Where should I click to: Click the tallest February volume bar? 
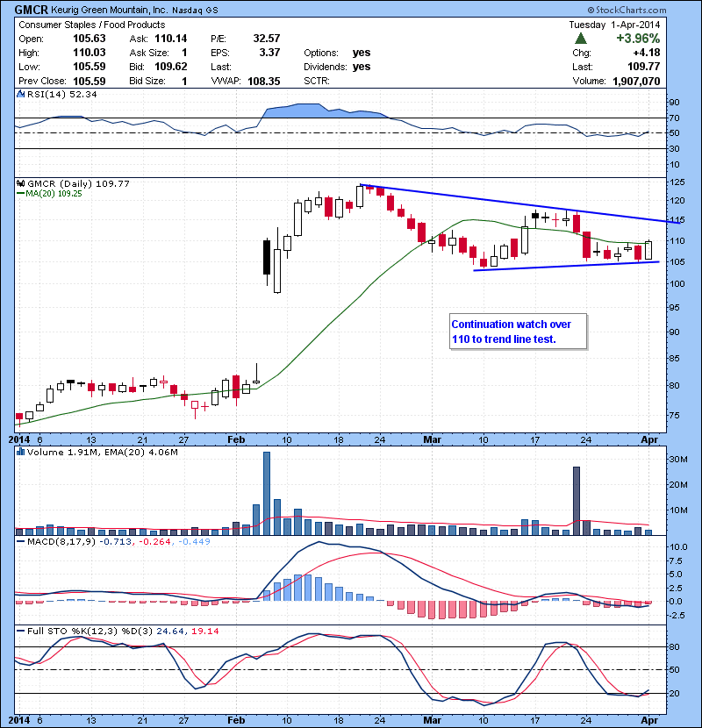point(267,494)
